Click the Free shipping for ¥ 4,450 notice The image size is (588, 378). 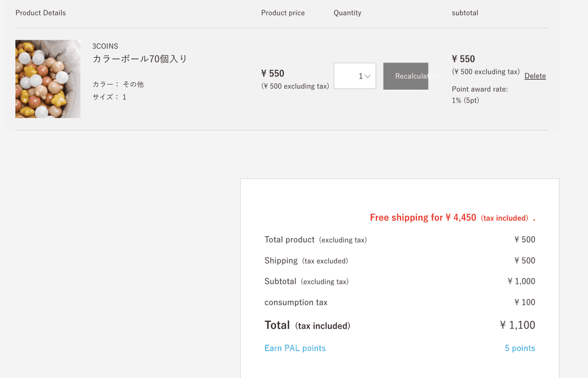(x=453, y=217)
